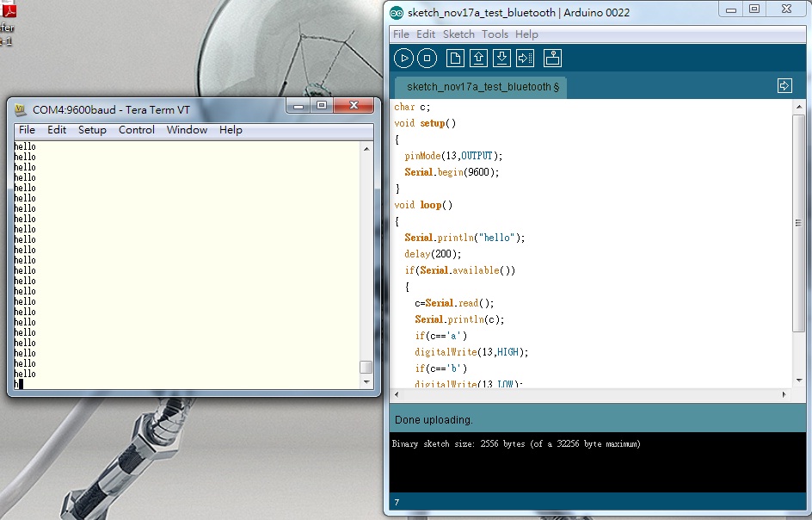Open Arduino Edit menu
812x520 pixels.
pyautogui.click(x=426, y=34)
